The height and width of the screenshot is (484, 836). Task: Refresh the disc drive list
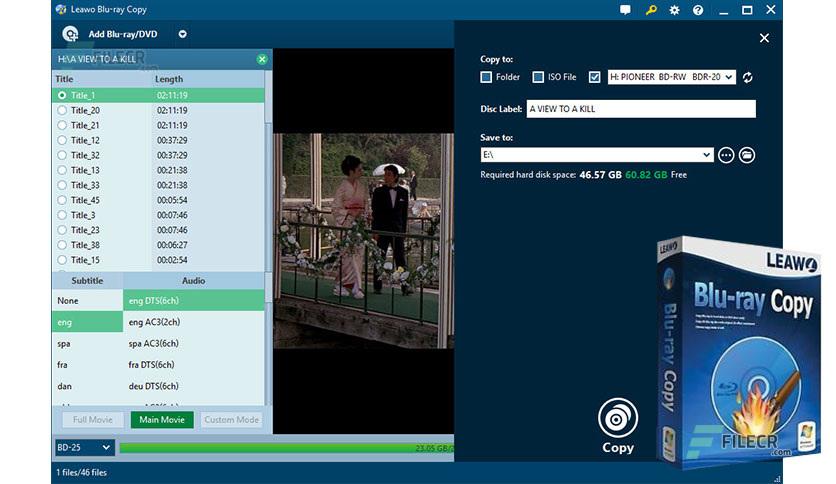pyautogui.click(x=747, y=77)
